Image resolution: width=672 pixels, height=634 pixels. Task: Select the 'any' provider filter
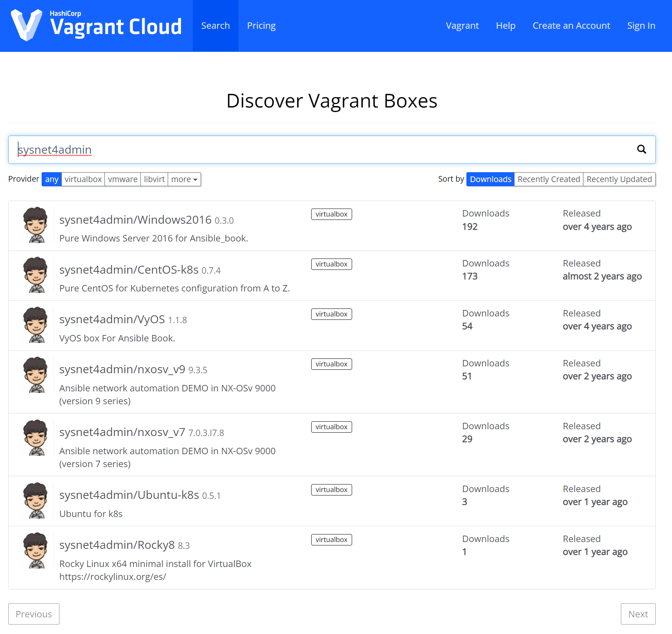(51, 179)
